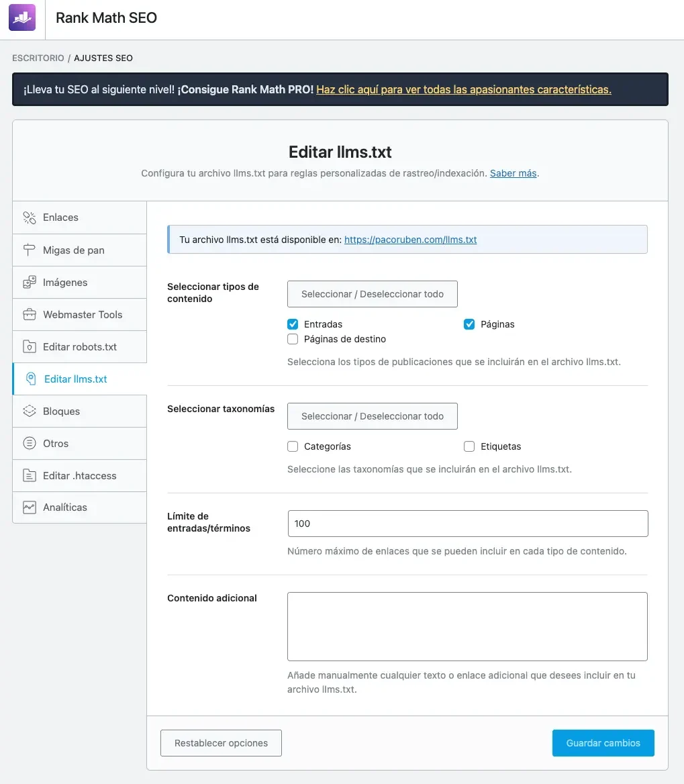Click the Rank Math logo at top left
Image resolution: width=684 pixels, height=784 pixels.
tap(22, 17)
